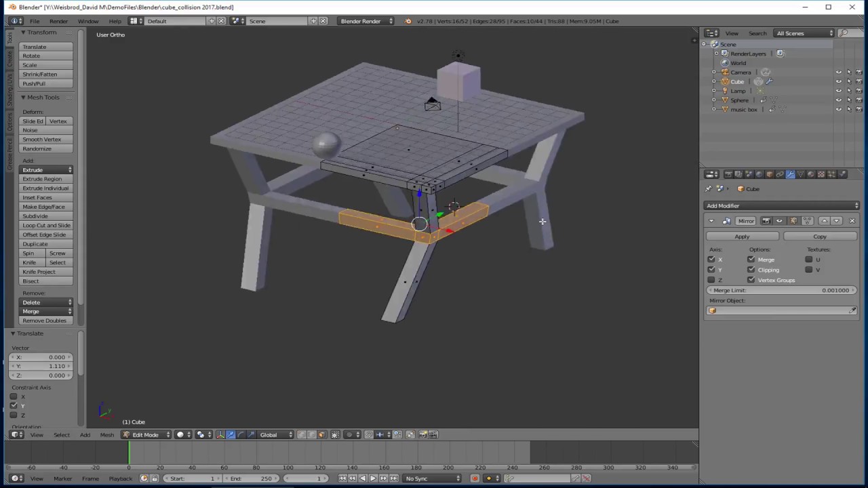Open the Render properties tab

point(729,174)
